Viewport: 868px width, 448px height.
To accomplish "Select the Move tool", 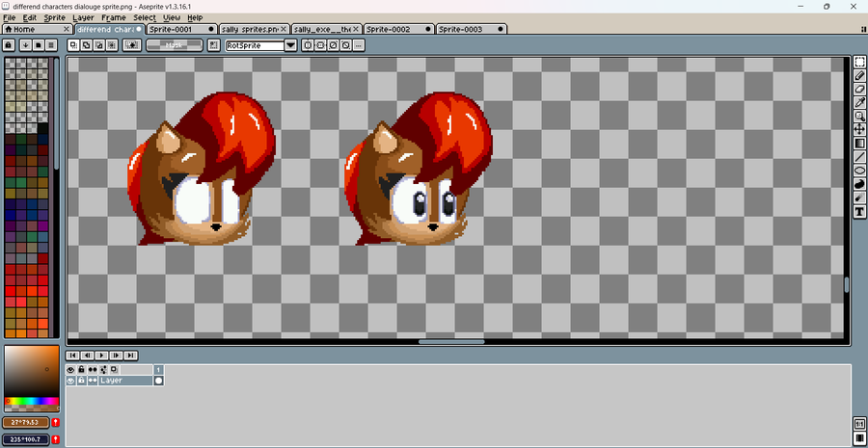I will (x=859, y=129).
